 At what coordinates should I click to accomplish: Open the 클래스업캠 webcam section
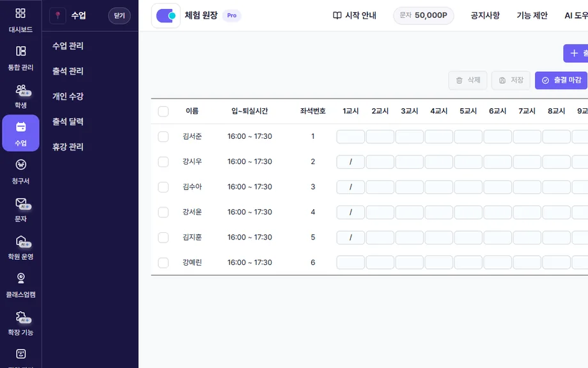[x=20, y=285]
